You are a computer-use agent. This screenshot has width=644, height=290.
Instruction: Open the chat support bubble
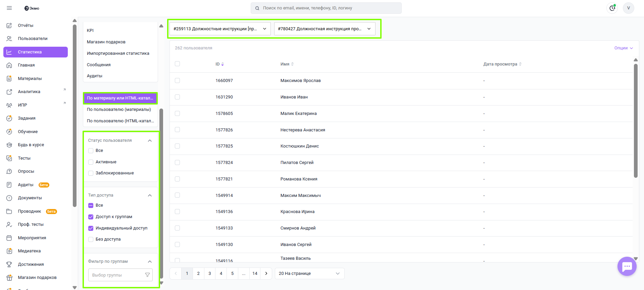627,266
